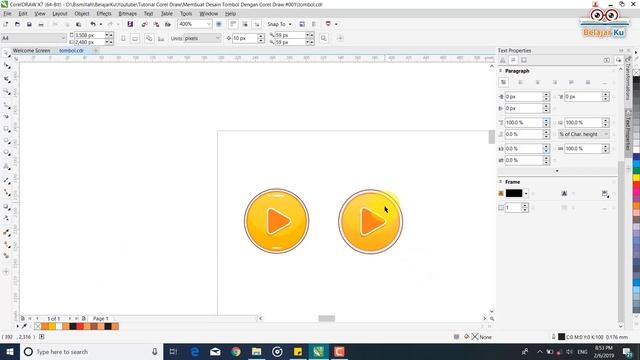
Task: Select the Ellipse tool in the toolbox
Action: [x=6, y=141]
